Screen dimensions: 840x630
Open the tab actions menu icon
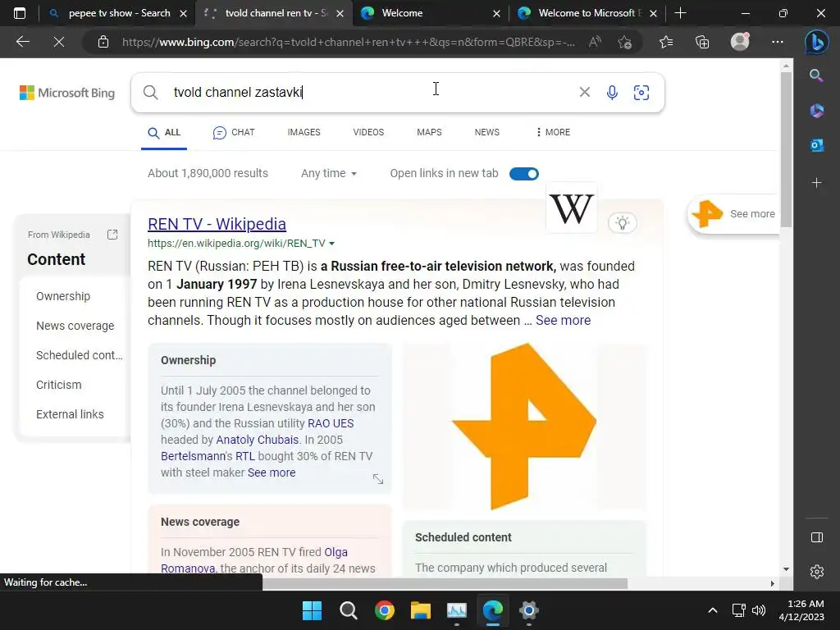(x=20, y=13)
